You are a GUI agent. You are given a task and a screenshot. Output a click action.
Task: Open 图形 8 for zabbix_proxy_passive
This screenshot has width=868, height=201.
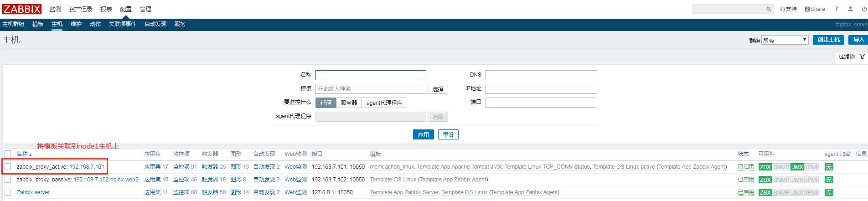click(236, 180)
